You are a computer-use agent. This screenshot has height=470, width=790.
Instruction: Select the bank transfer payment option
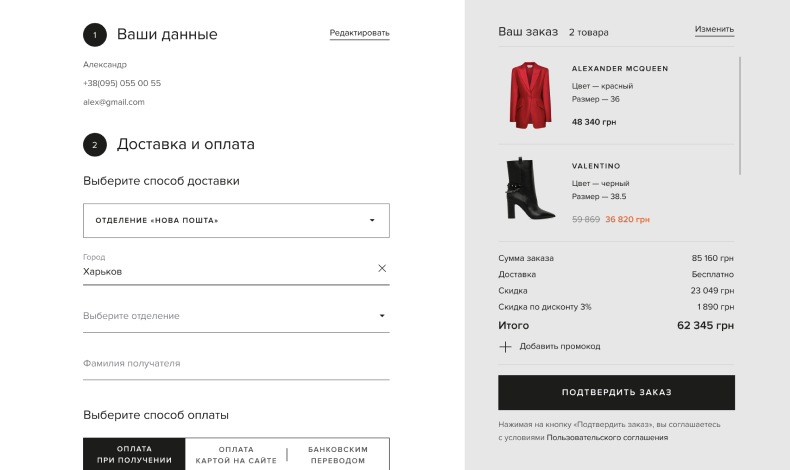point(338,455)
